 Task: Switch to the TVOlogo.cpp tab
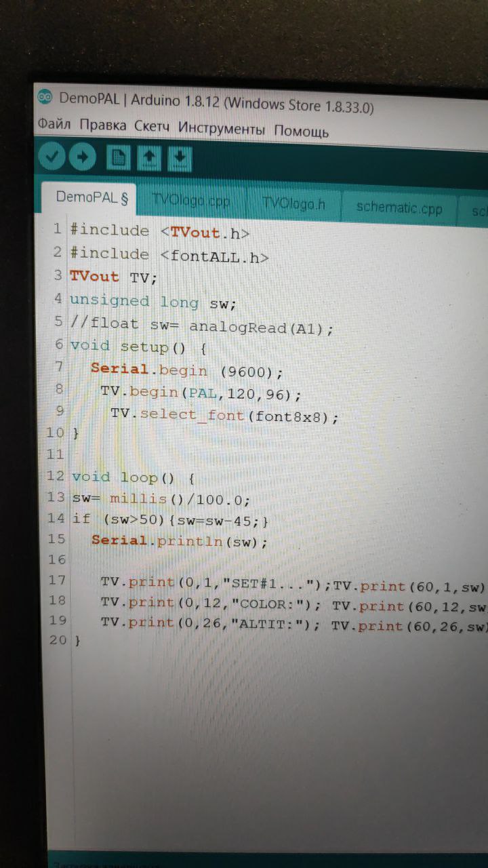(191, 201)
